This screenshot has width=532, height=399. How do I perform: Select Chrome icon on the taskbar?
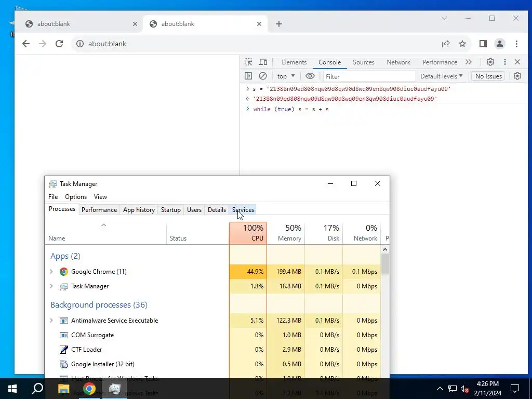[x=89, y=389]
